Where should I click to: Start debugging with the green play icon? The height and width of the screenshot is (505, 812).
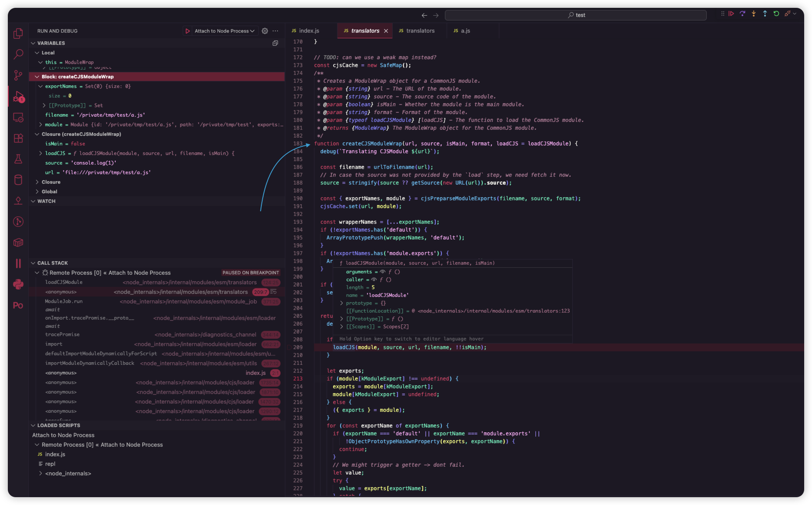click(187, 31)
